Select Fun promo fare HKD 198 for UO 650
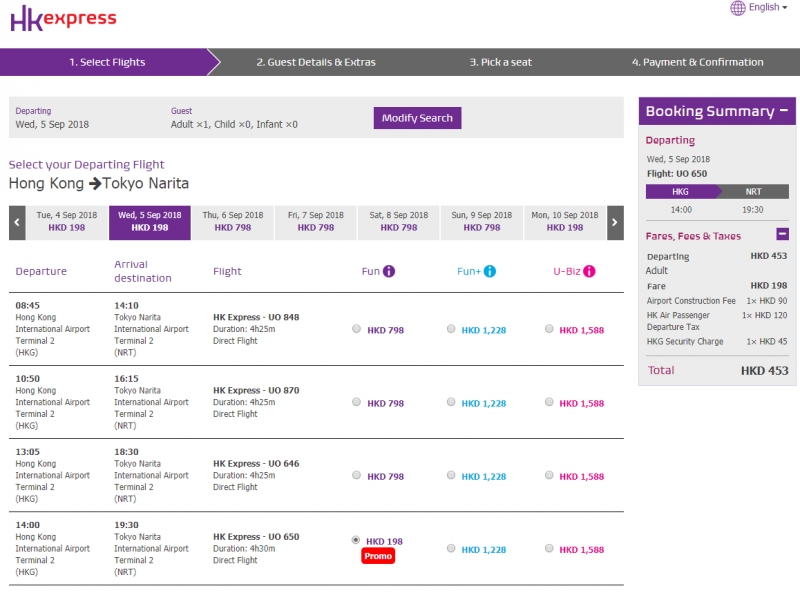This screenshot has width=800, height=595. click(356, 540)
